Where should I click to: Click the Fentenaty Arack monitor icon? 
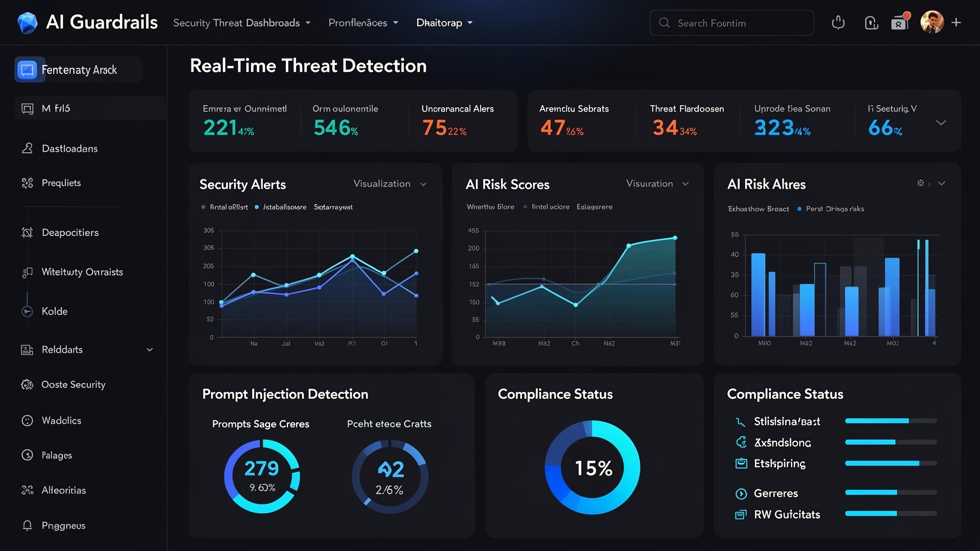point(27,69)
